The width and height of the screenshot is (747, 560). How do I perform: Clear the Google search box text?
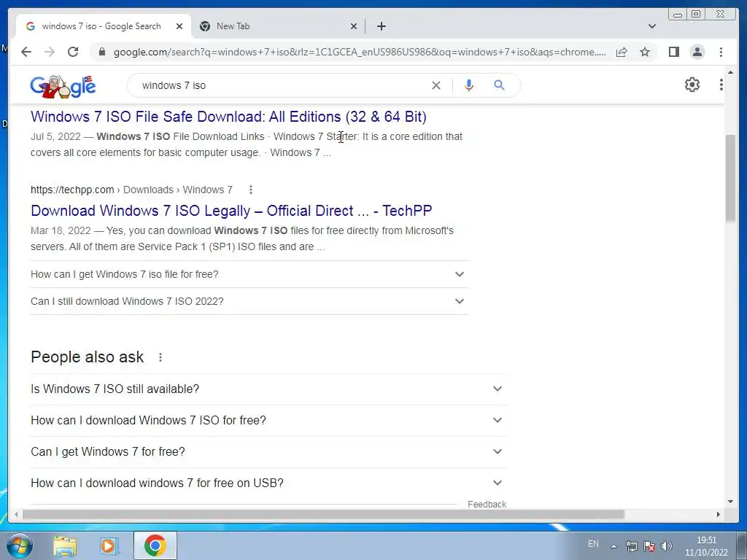[x=436, y=85]
